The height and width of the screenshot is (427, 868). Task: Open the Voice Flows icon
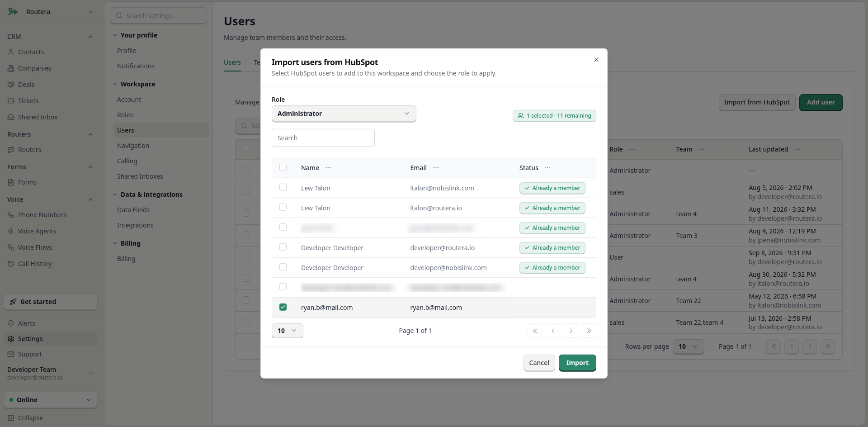(11, 247)
